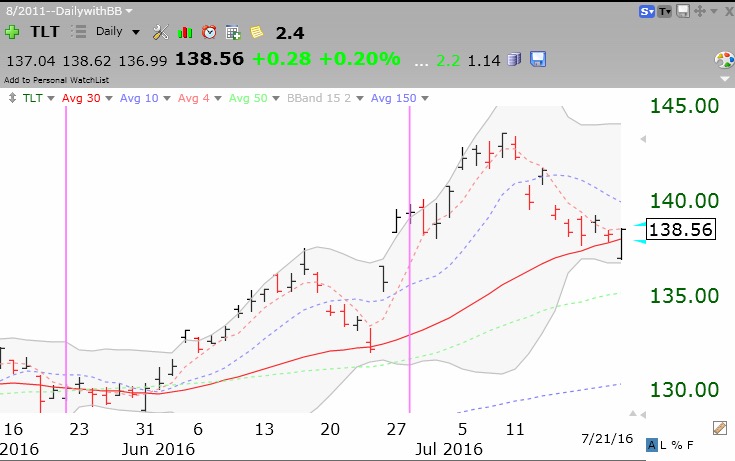This screenshot has height=461, width=735.
Task: Click the Add to Personal WatchList link
Action: click(x=56, y=80)
